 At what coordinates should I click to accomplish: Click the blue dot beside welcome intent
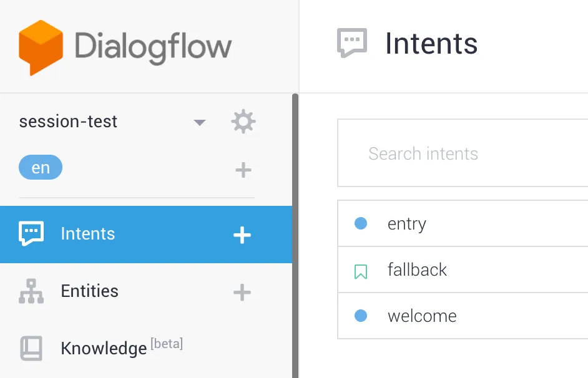(361, 316)
